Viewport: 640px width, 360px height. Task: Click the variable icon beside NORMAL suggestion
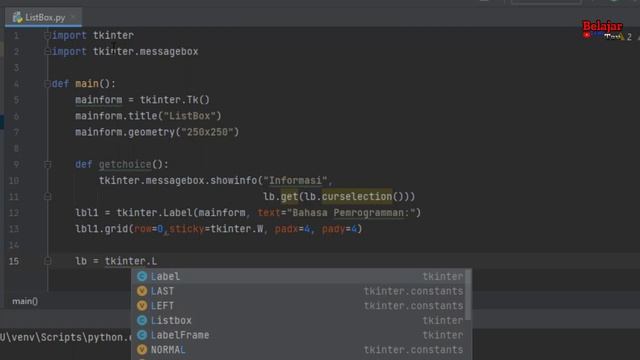[142, 350]
